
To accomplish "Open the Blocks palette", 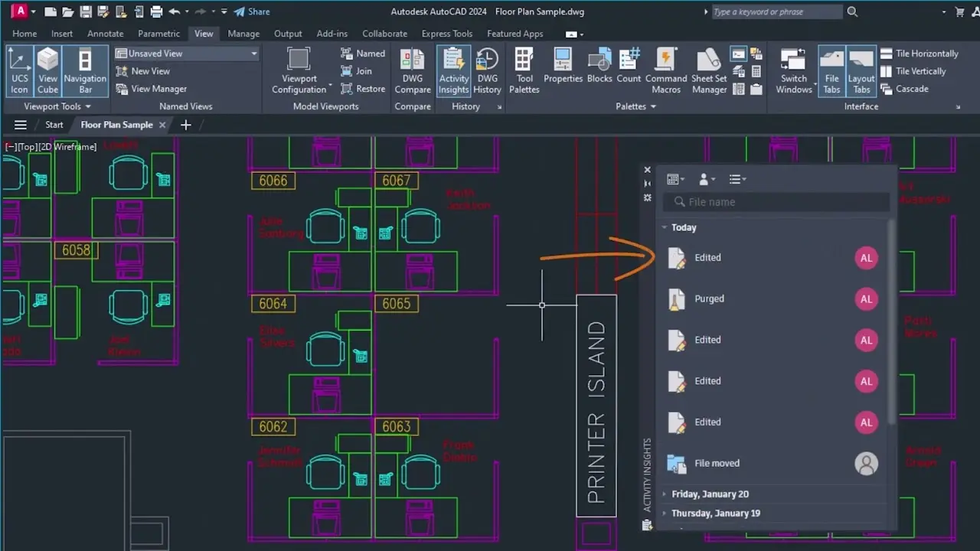I will (599, 66).
